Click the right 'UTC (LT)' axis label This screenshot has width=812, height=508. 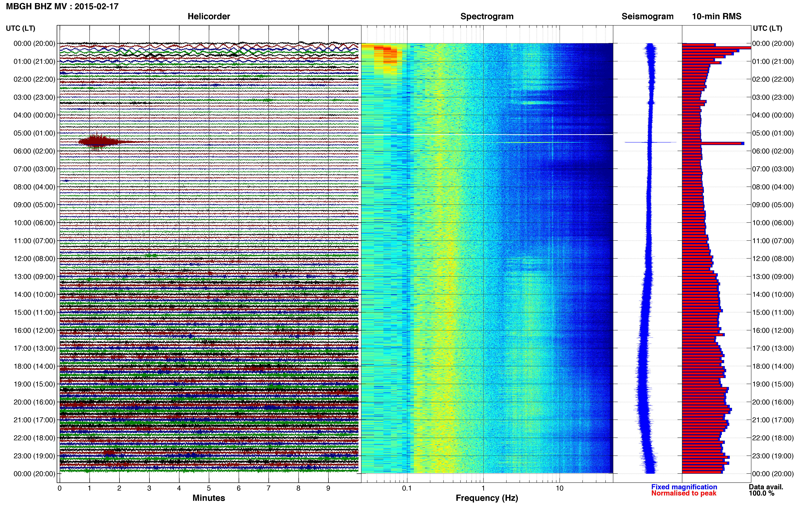tap(768, 28)
